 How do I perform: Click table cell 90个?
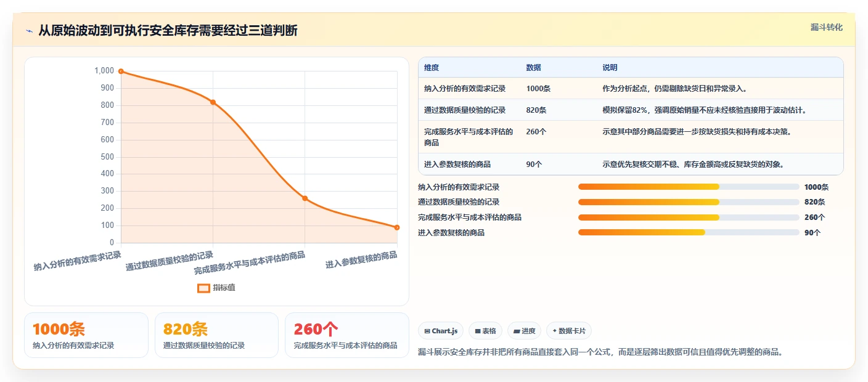[x=534, y=165]
